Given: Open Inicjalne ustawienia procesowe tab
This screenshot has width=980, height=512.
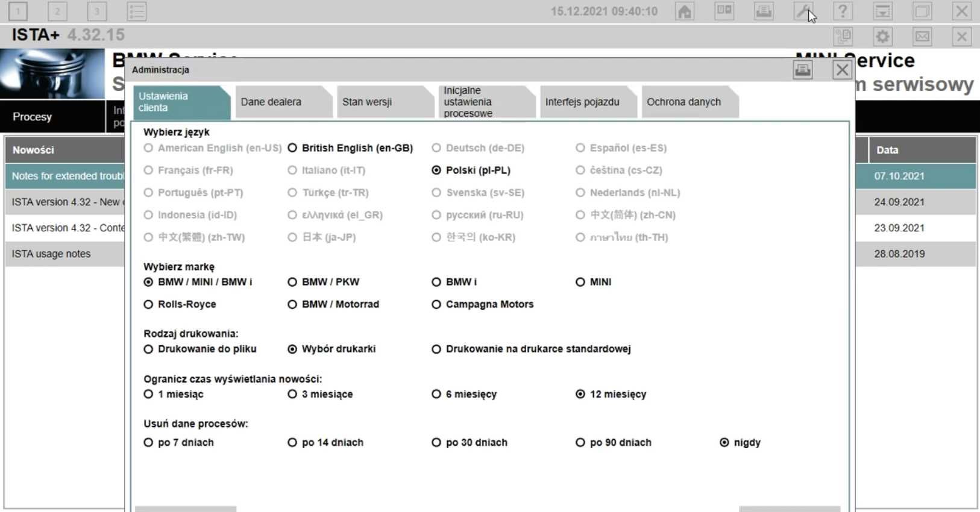Looking at the screenshot, I should [486, 102].
